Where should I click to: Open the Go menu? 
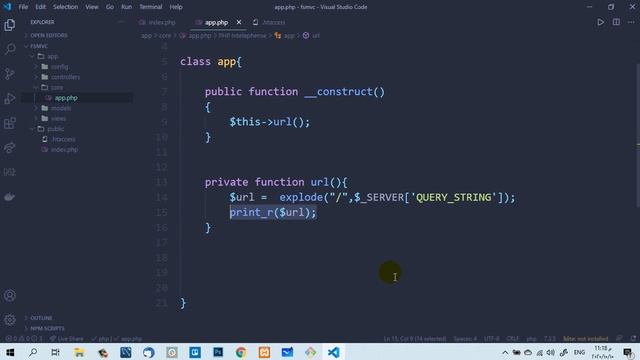point(110,7)
